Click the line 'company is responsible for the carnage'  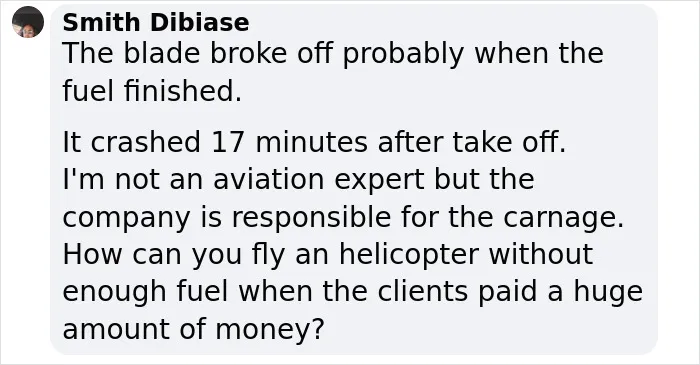click(x=343, y=217)
